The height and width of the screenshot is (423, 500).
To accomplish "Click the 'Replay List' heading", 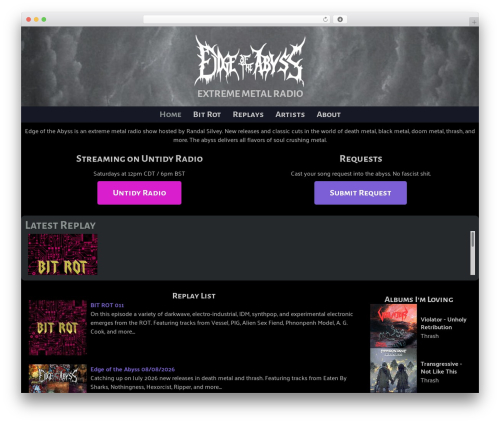I will point(194,296).
